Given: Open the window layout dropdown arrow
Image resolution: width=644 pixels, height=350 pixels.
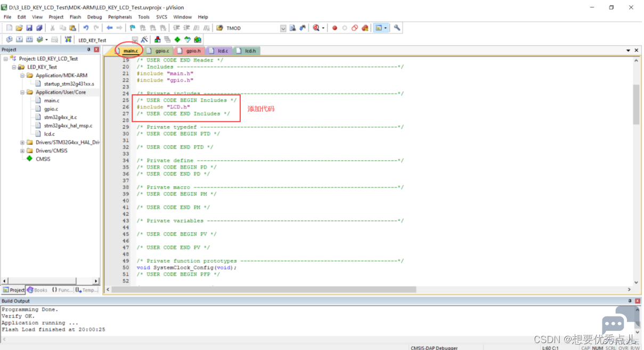Looking at the screenshot, I should 386,28.
